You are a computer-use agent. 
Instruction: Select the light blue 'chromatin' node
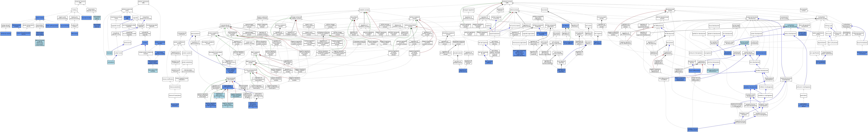click(110, 53)
